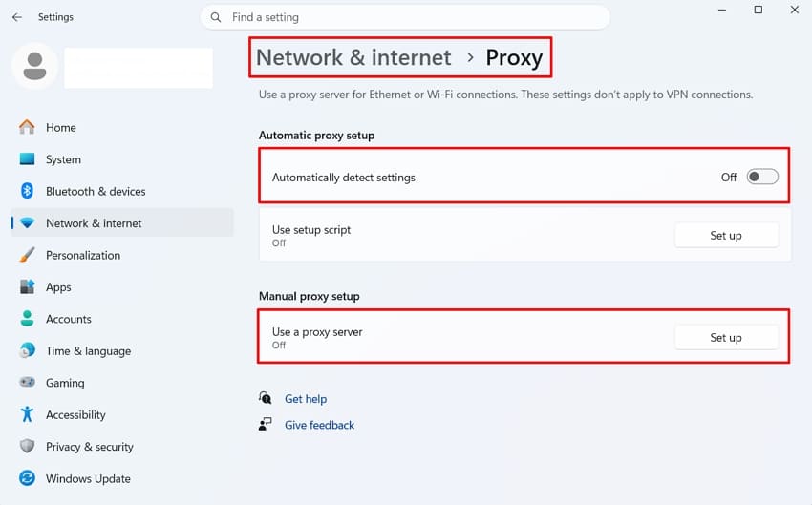812x505 pixels.
Task: Click the Settings title text
Action: coord(55,17)
